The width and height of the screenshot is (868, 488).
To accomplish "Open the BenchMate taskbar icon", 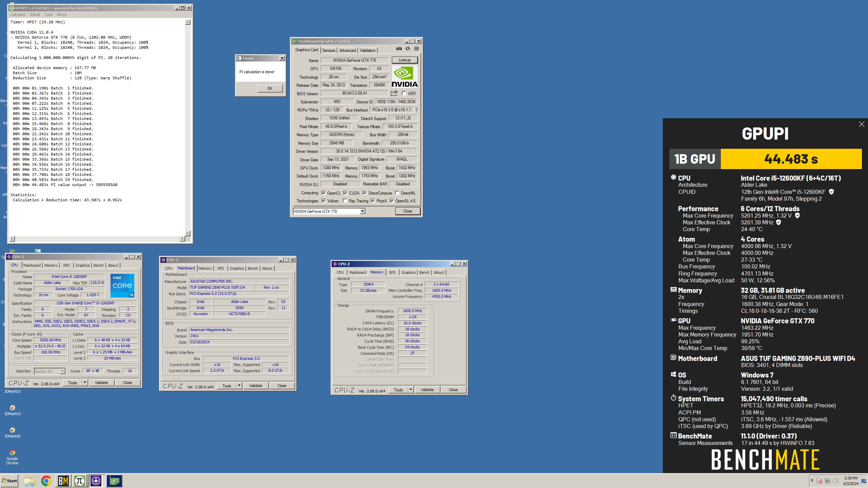I will click(x=63, y=481).
